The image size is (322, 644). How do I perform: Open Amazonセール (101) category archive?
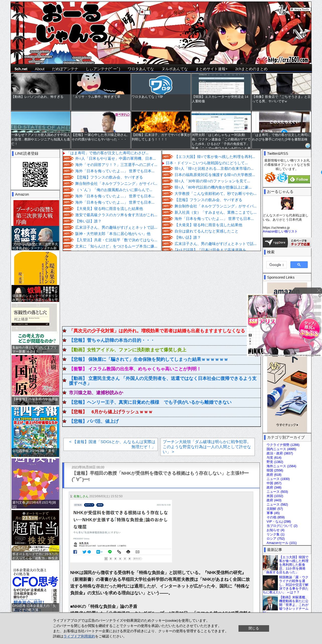click(x=282, y=543)
